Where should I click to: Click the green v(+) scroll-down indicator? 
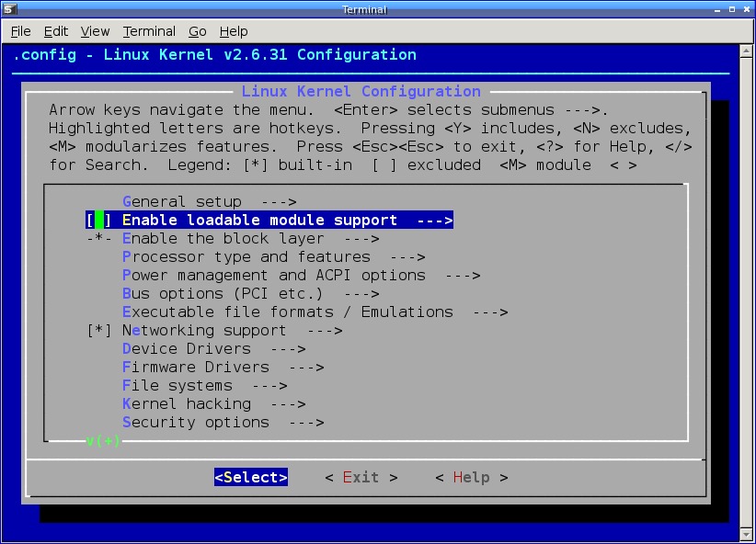[x=103, y=442]
